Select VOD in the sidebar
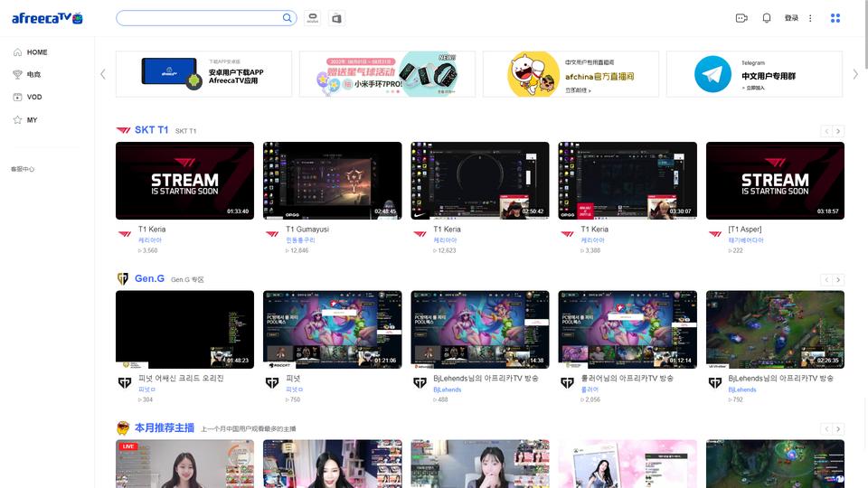Viewport: 868px width, 488px height. pos(34,97)
